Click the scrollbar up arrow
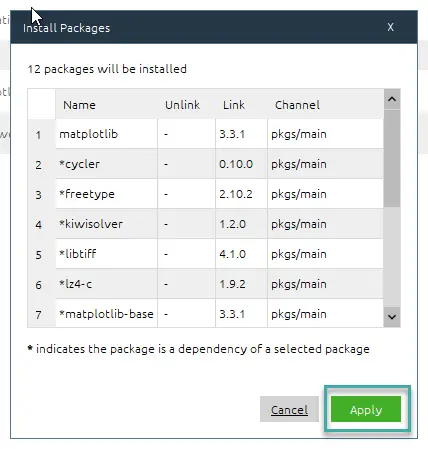The width and height of the screenshot is (428, 449). tap(392, 99)
